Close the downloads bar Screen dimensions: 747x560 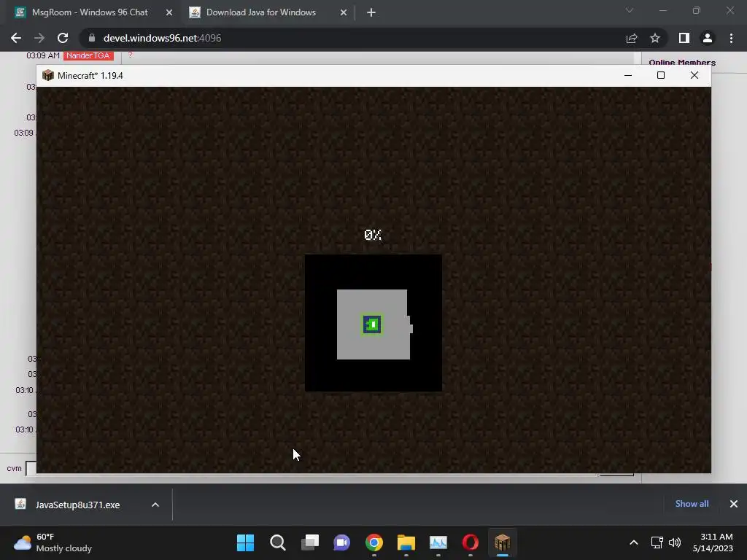tap(734, 504)
